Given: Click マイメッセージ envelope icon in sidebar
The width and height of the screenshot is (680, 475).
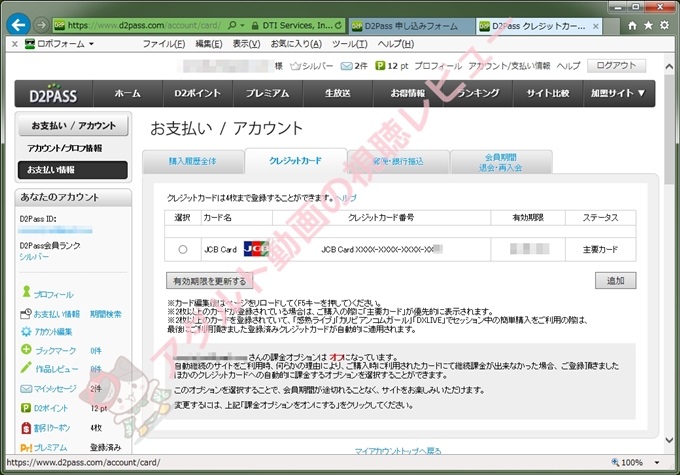Looking at the screenshot, I should (x=26, y=389).
